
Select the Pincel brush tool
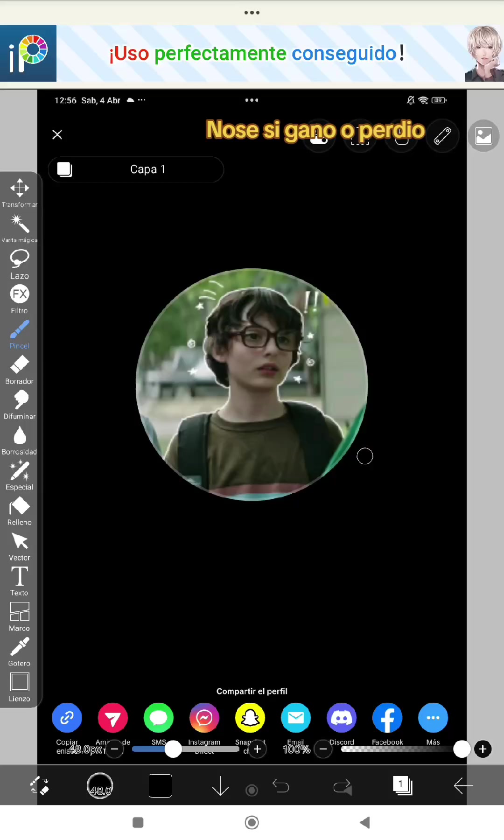pyautogui.click(x=20, y=334)
